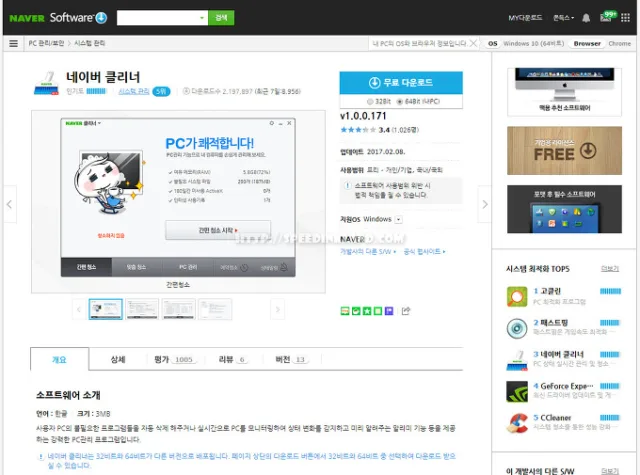Click the green 검색 search button
The image size is (640, 475).
pos(221,18)
